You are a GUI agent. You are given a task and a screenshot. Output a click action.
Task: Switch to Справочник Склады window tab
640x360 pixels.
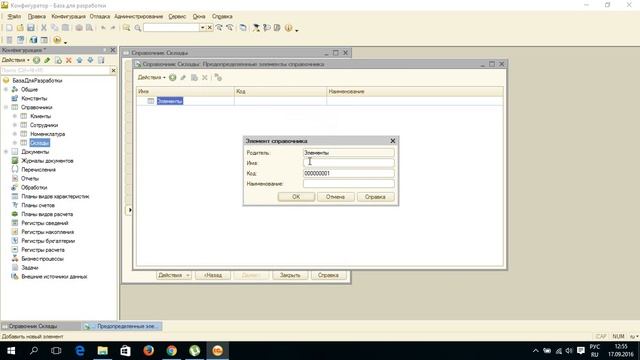pos(40,326)
